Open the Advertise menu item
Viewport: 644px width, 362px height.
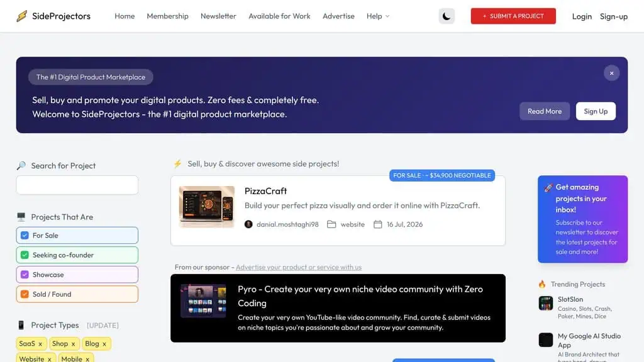point(338,16)
